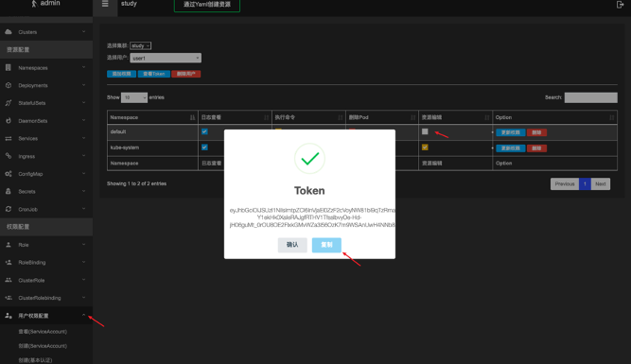This screenshot has width=631, height=364.
Task: Open the Show entries count dropdown
Action: click(x=134, y=97)
